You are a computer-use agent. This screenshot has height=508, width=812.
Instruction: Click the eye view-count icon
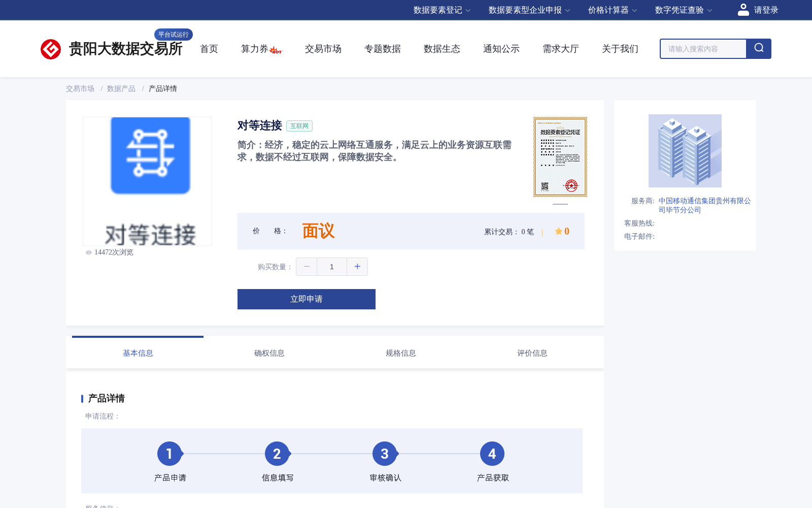pyautogui.click(x=89, y=252)
